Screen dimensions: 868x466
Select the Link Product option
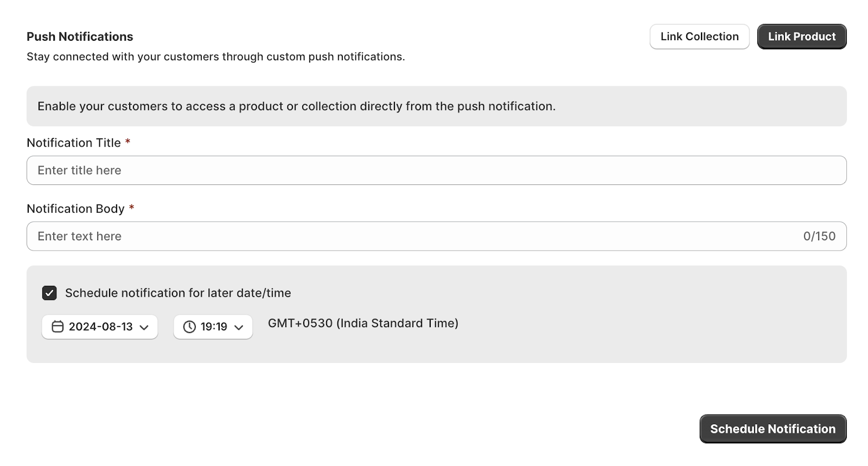[x=801, y=36]
